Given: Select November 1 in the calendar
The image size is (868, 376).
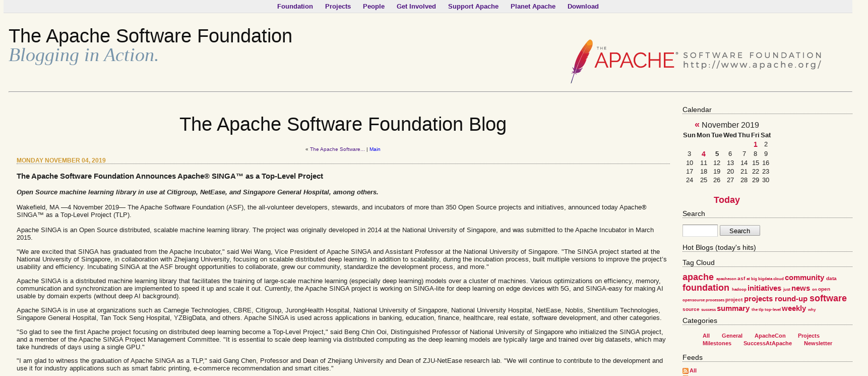Looking at the screenshot, I should pos(755,144).
